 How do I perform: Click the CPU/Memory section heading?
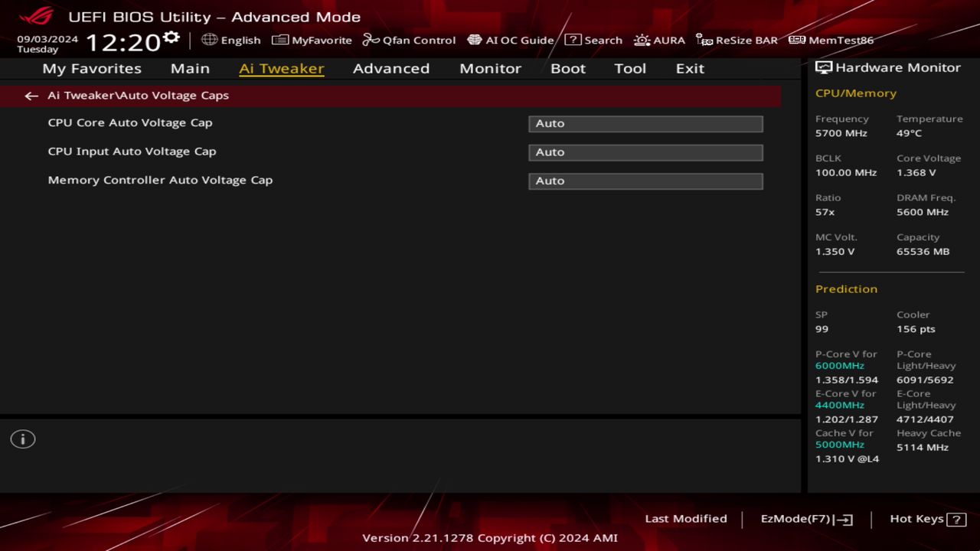click(x=856, y=93)
